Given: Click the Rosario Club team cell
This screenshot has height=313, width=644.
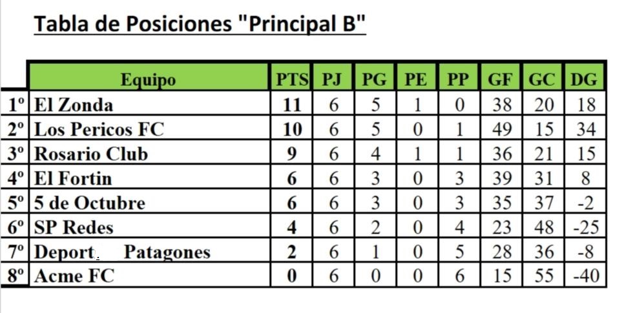Looking at the screenshot, I should 90,154.
